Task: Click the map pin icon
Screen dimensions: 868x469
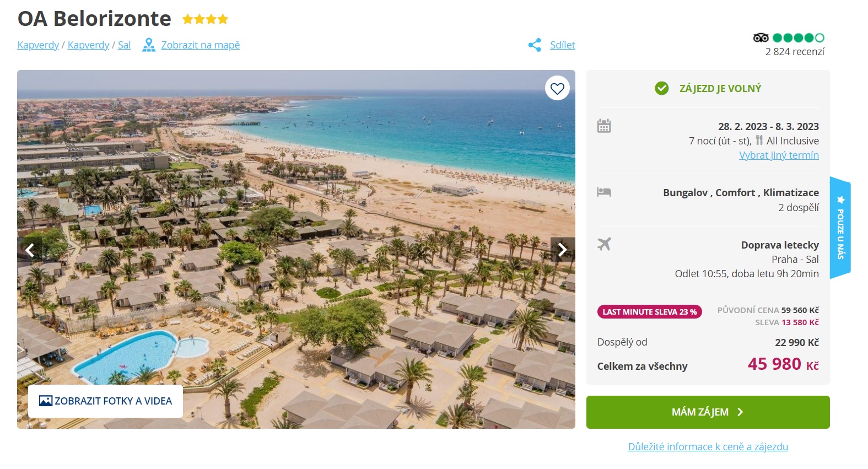Action: pyautogui.click(x=149, y=45)
